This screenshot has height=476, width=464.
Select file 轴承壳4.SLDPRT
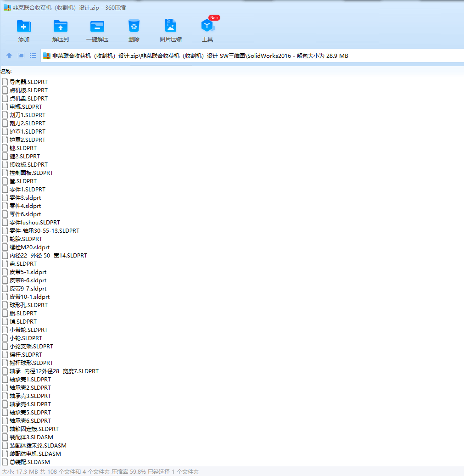[30, 404]
